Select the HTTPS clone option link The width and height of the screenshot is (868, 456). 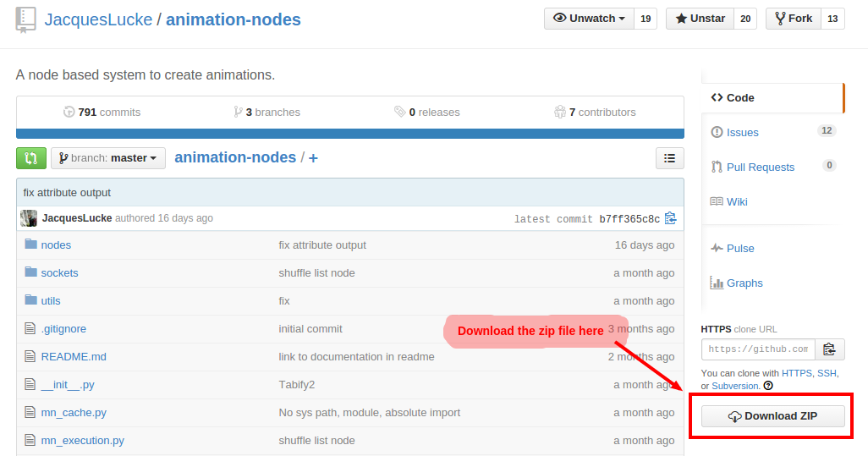796,374
